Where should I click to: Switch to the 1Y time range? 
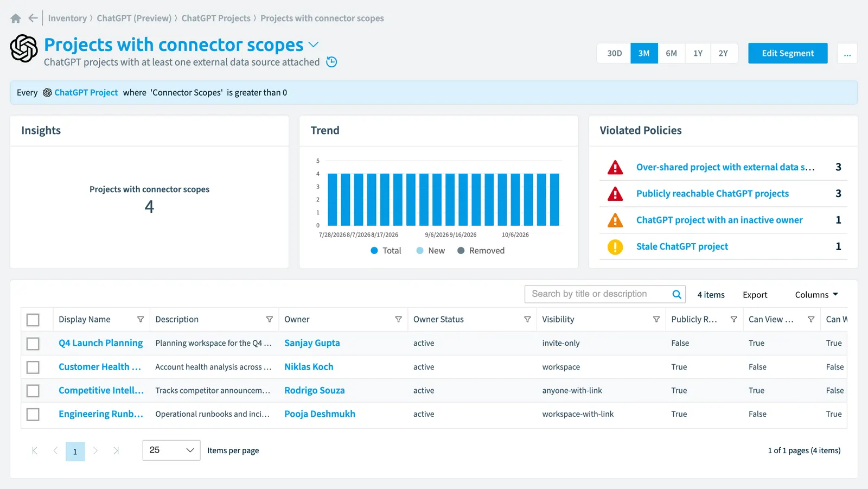click(698, 53)
